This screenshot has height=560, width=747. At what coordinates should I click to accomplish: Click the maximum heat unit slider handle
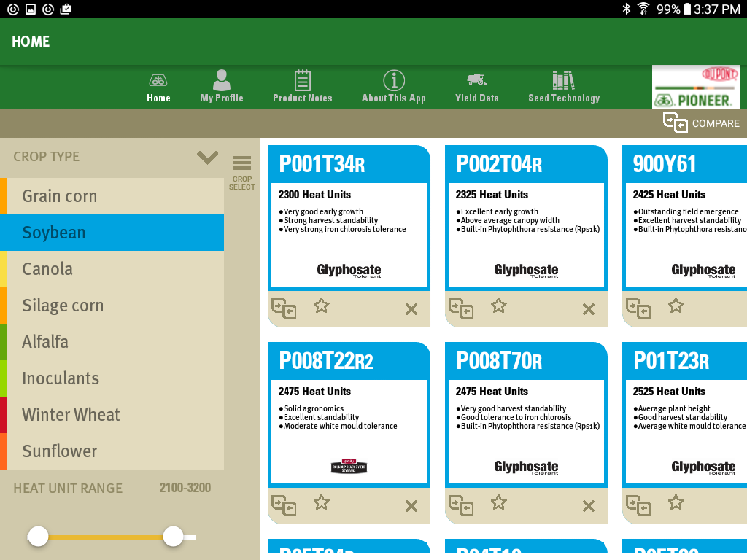[173, 537]
